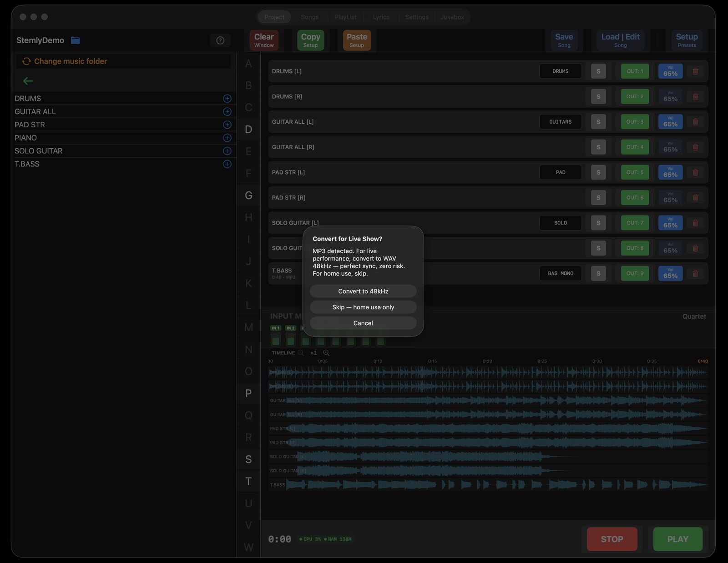Delete the T.BASS track with trash icon
The width and height of the screenshot is (728, 563).
[x=695, y=273]
